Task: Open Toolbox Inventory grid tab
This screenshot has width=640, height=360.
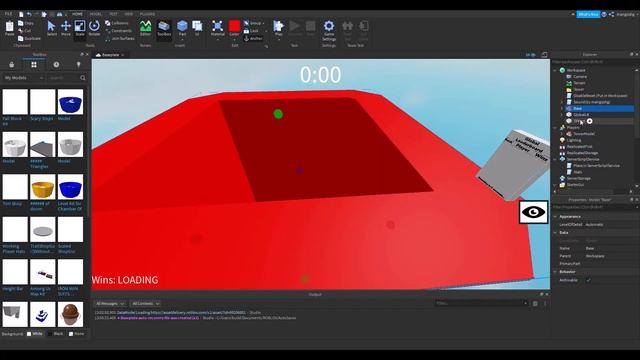Action: click(34, 64)
